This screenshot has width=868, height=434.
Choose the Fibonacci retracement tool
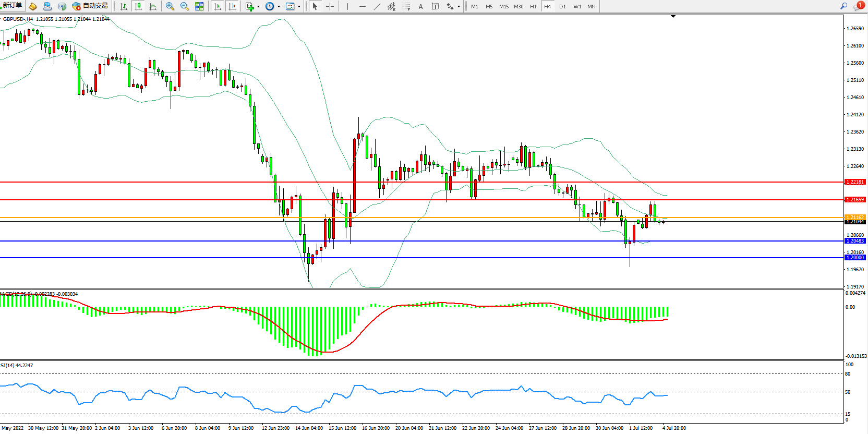406,6
